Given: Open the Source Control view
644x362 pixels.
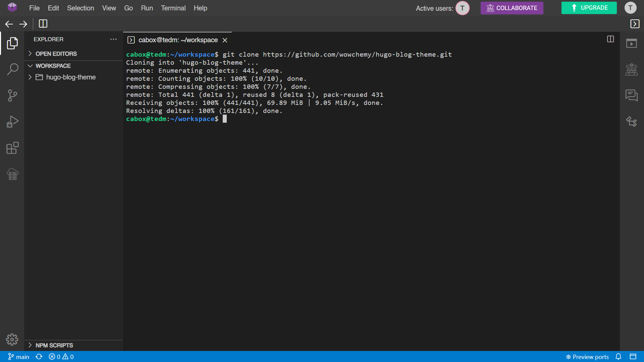Looking at the screenshot, I should click(x=12, y=96).
